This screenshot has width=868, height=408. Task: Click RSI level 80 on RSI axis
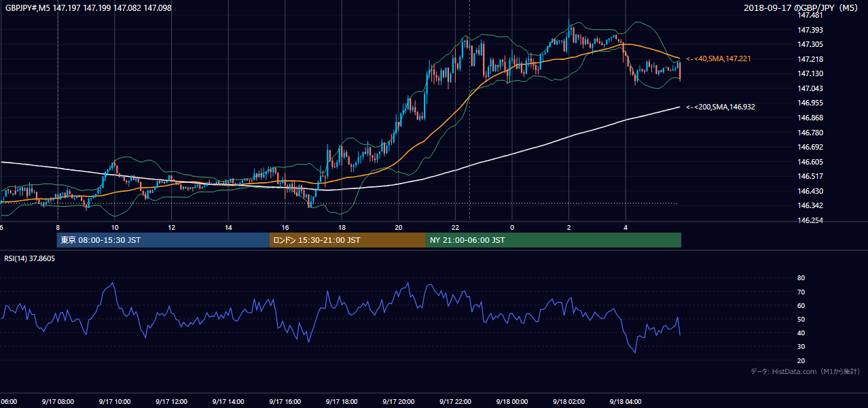(801, 278)
